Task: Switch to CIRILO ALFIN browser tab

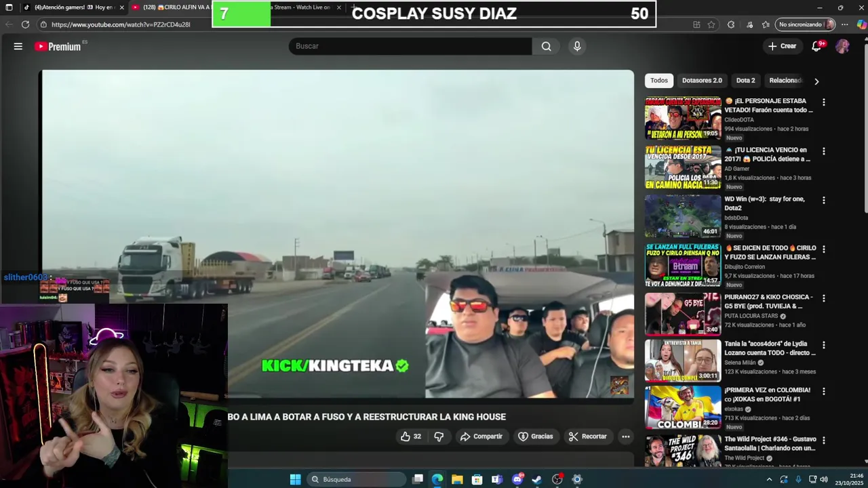Action: [x=173, y=7]
